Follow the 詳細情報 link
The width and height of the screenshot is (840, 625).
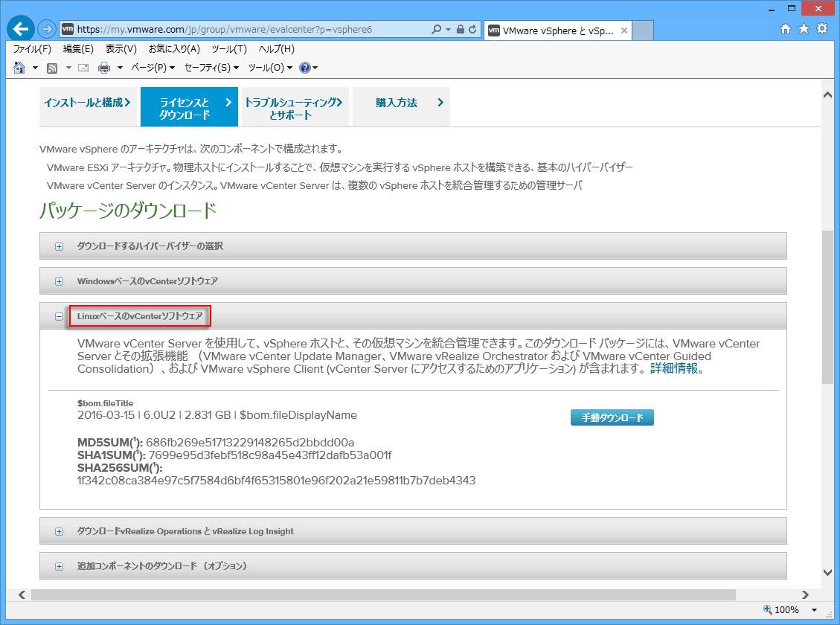pos(674,368)
